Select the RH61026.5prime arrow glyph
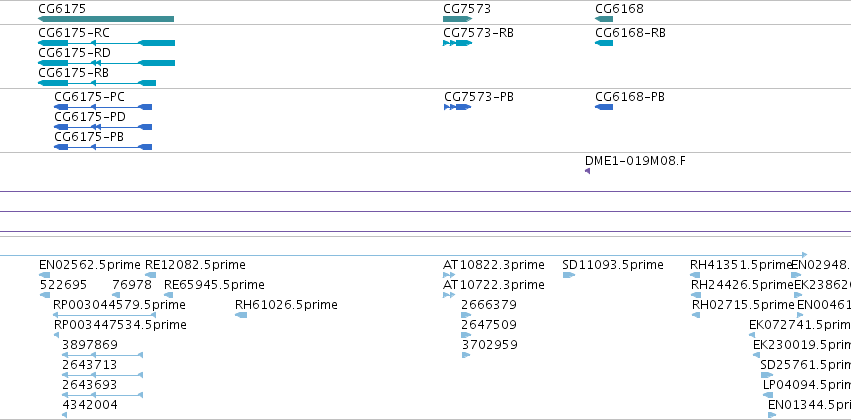 [x=241, y=315]
